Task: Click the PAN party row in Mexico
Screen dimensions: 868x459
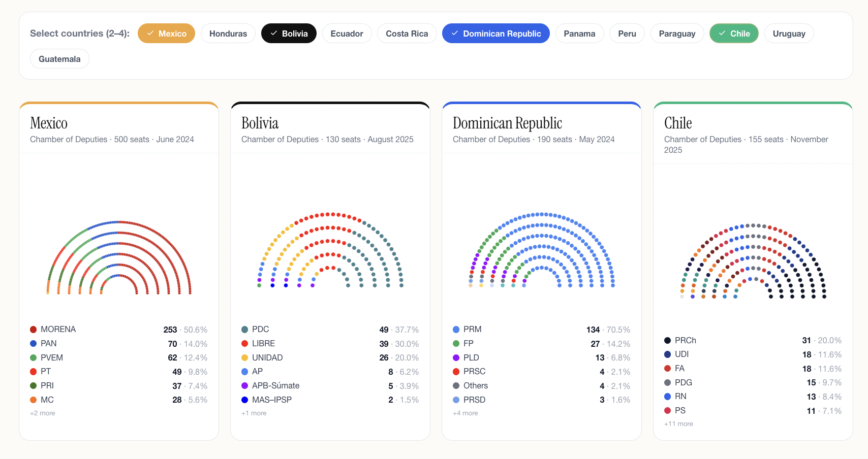Action: click(119, 344)
